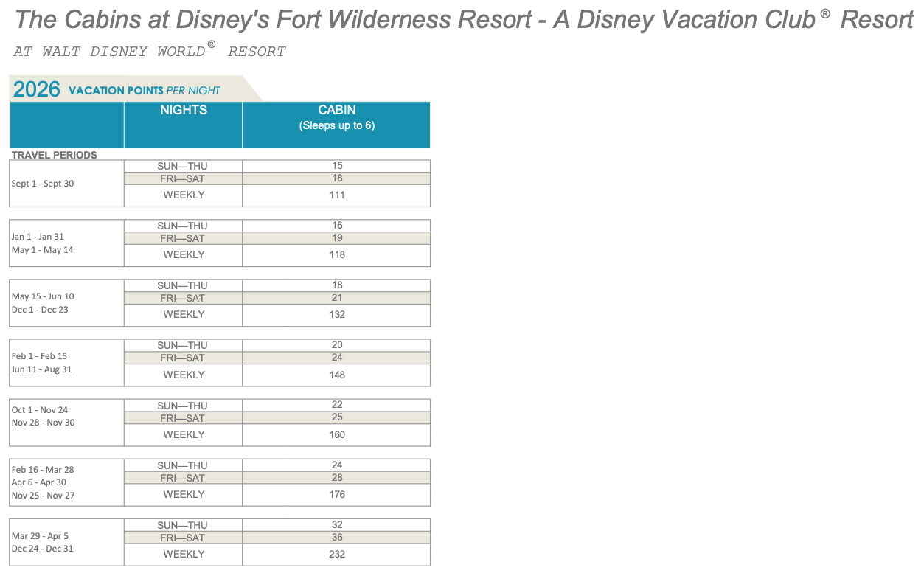Click the weekly points value 160
The width and height of the screenshot is (924, 576).
pyautogui.click(x=337, y=435)
